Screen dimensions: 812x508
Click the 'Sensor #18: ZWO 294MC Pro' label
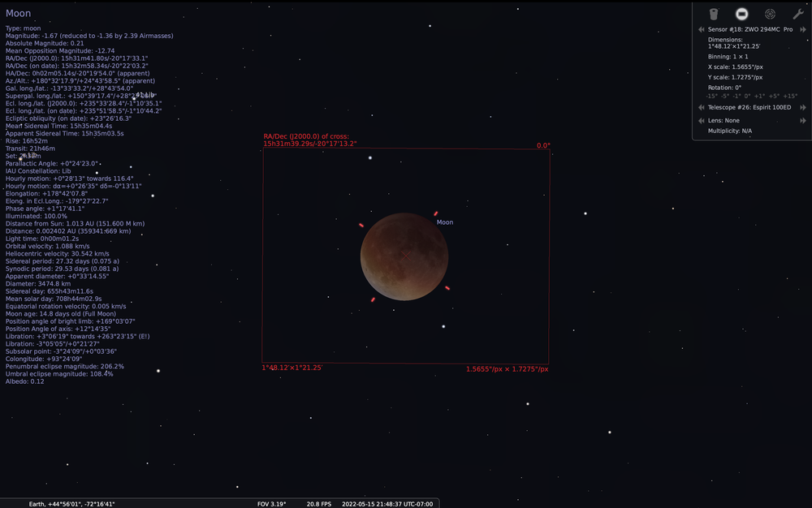[x=750, y=29]
